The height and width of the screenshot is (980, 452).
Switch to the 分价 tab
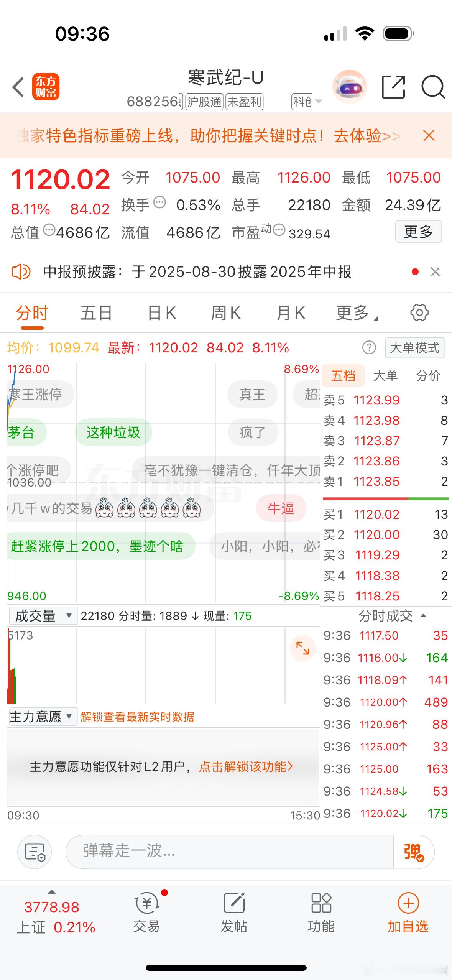pos(428,376)
